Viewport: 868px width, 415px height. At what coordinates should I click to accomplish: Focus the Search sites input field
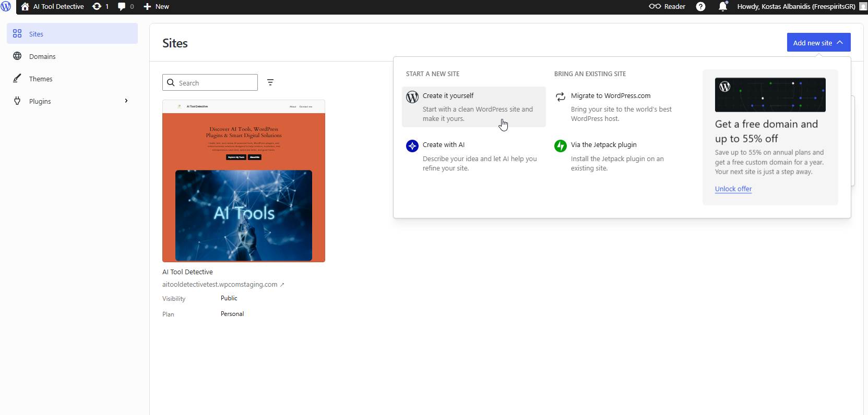coord(210,82)
